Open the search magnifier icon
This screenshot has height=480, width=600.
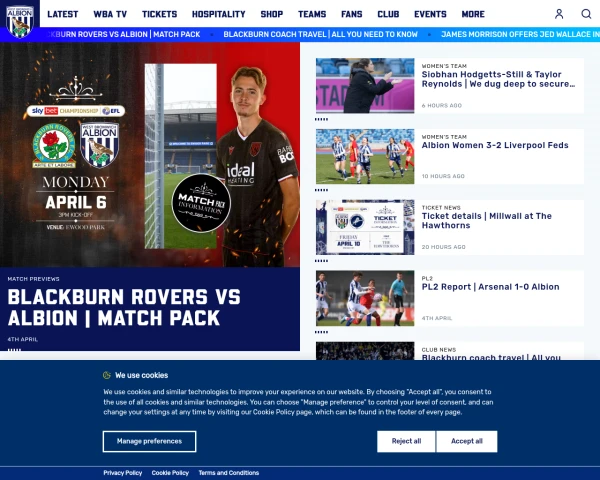(586, 14)
